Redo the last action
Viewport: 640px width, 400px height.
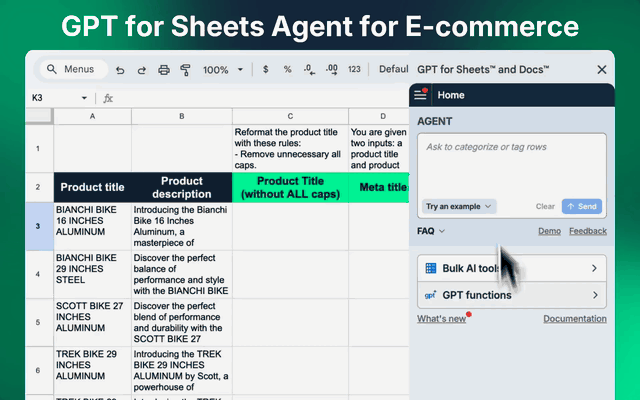142,70
